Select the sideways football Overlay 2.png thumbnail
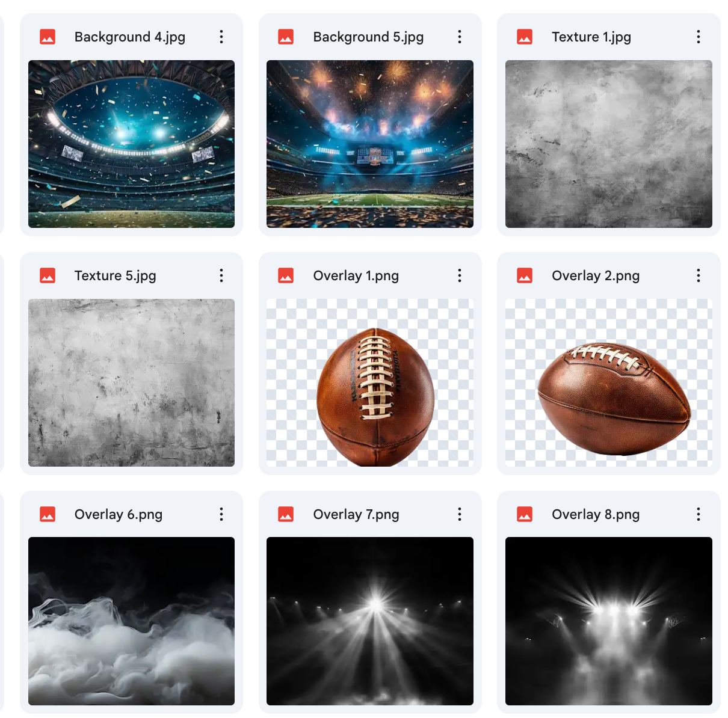 609,382
